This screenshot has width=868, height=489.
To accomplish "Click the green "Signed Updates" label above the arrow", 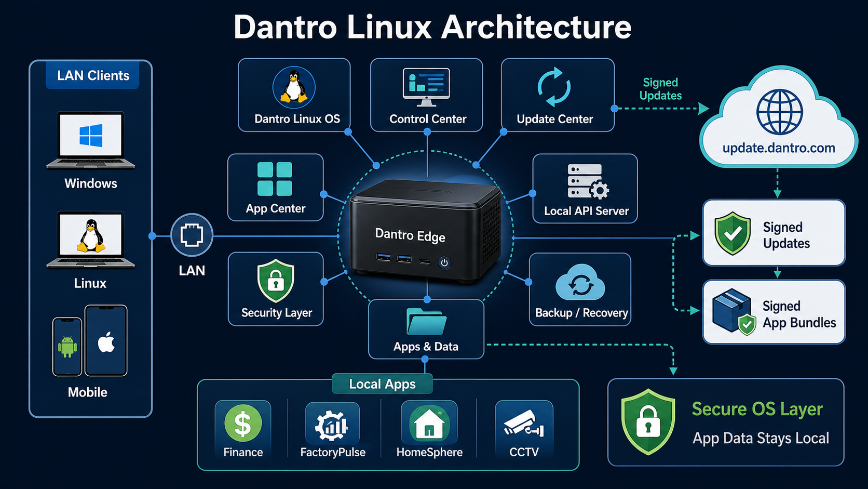I will pos(660,89).
